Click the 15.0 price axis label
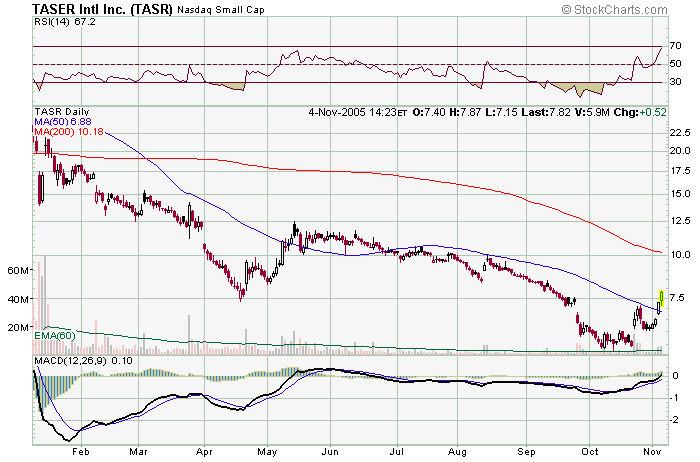The width and height of the screenshot is (700, 462). [680, 194]
